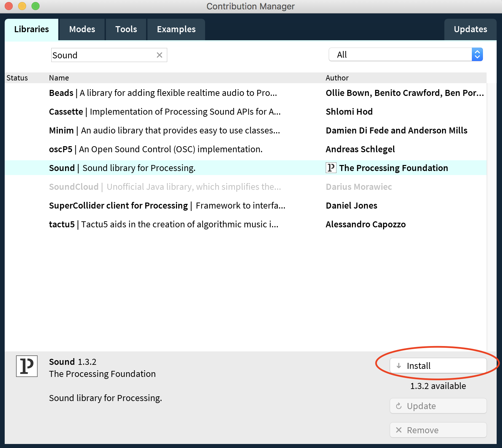Click author Darius Morawiec

pyautogui.click(x=359, y=187)
